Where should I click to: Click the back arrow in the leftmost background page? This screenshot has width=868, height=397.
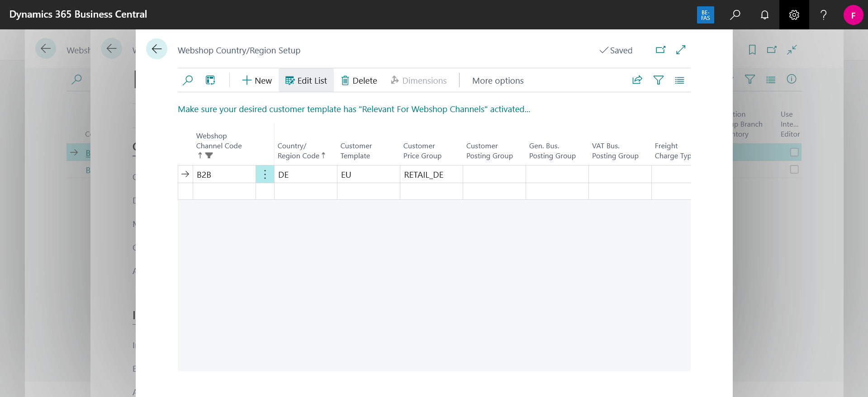click(x=46, y=48)
